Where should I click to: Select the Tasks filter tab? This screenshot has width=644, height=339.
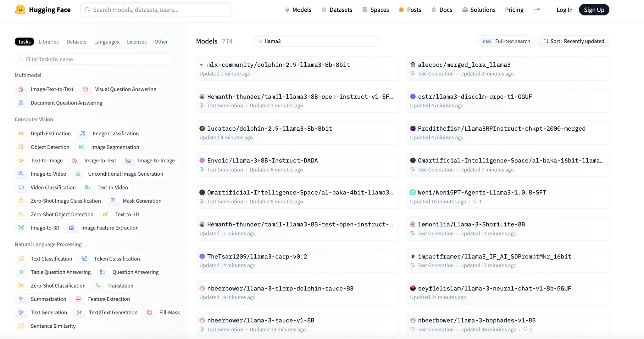pyautogui.click(x=24, y=42)
